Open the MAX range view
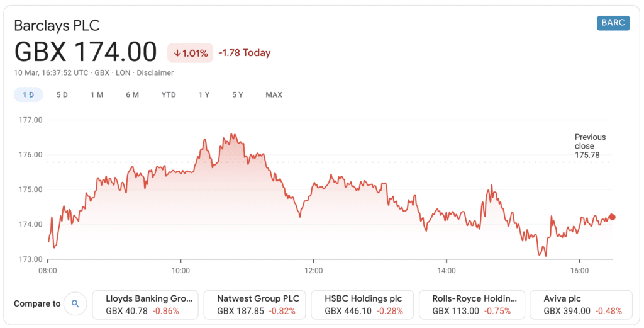This screenshot has height=328, width=644. (274, 95)
